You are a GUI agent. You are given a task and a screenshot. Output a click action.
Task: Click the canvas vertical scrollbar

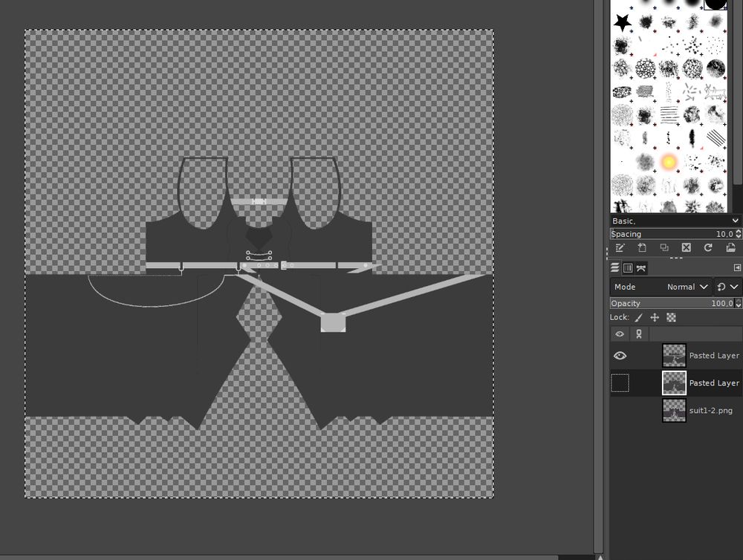coord(599,275)
